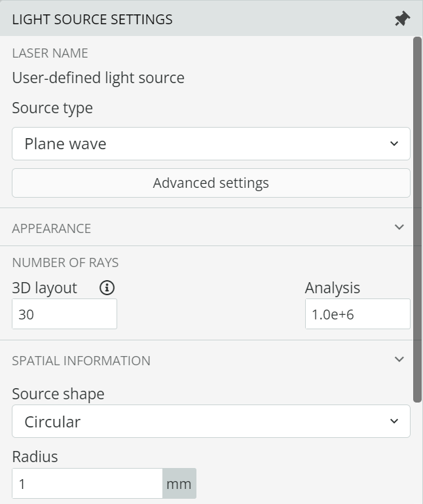Image resolution: width=423 pixels, height=504 pixels.
Task: Click the Source type label text
Action: coord(52,108)
